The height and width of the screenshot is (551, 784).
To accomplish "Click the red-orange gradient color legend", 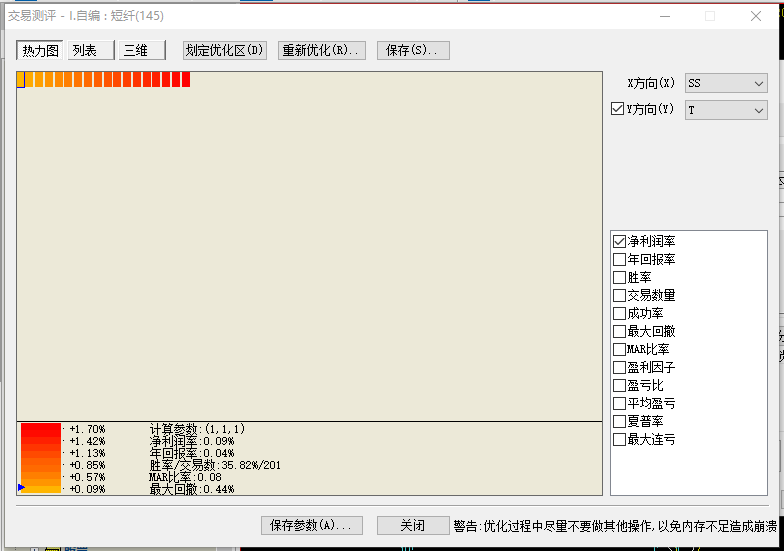I will click(x=40, y=458).
